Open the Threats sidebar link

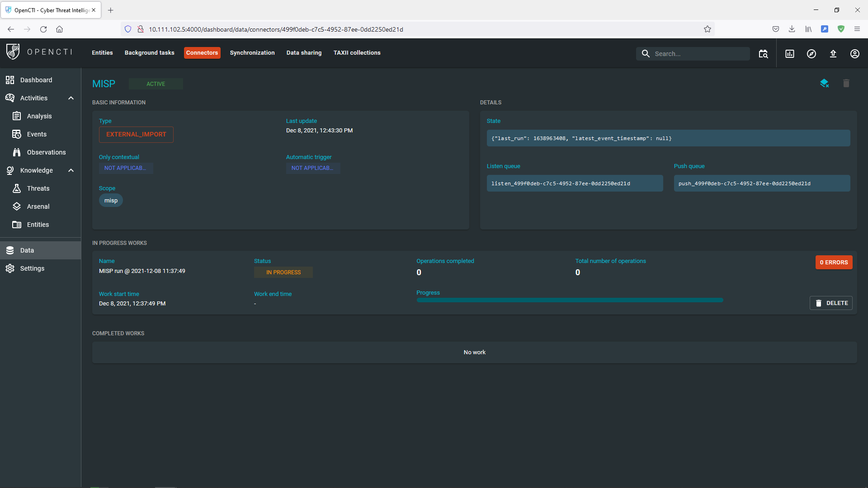tap(38, 188)
